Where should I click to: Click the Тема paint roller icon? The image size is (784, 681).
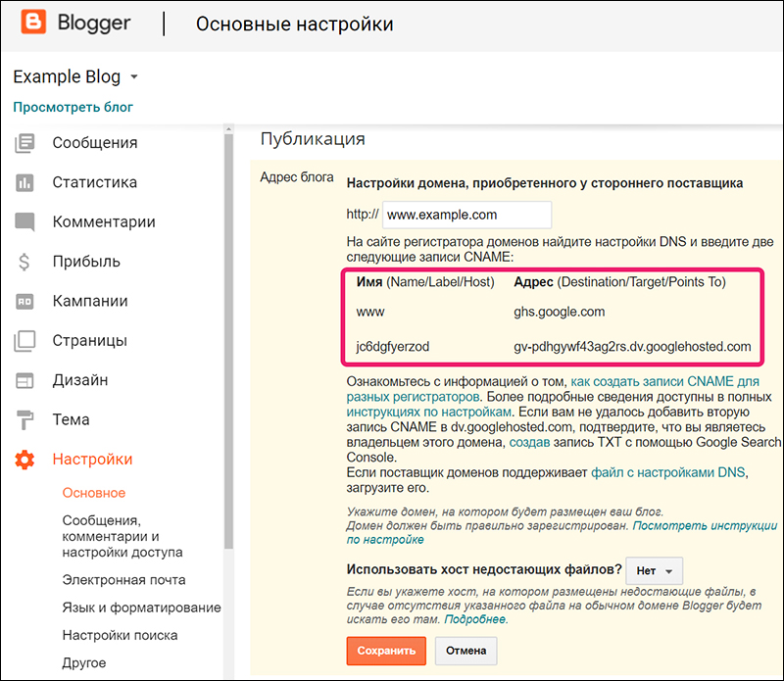click(x=24, y=420)
